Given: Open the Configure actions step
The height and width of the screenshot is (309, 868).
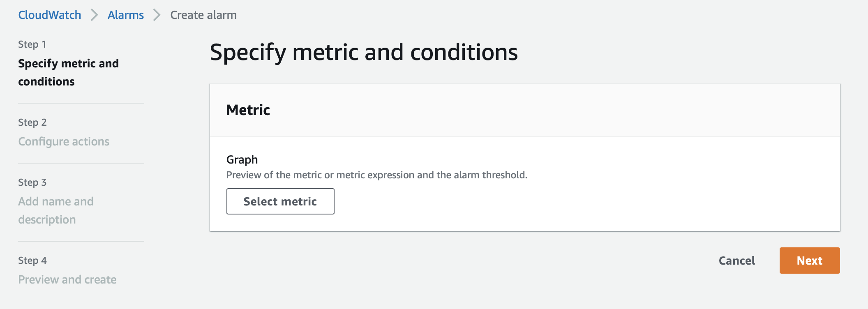Looking at the screenshot, I should coord(64,141).
